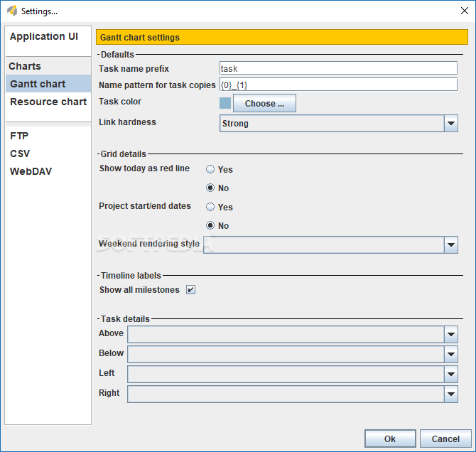Open the Link hardness dropdown showing Strong
476x452 pixels.
point(338,124)
